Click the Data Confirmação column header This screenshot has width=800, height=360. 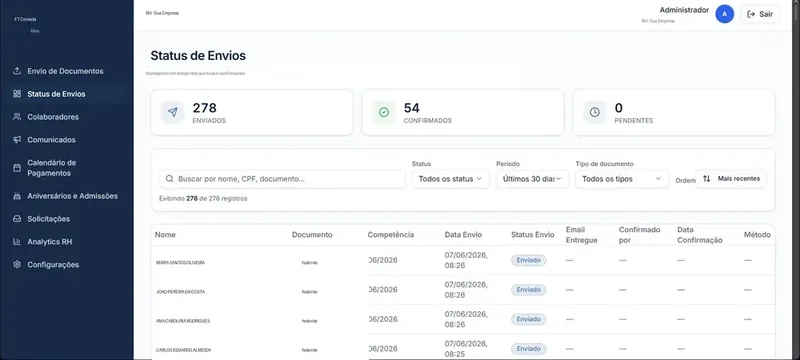click(x=699, y=235)
